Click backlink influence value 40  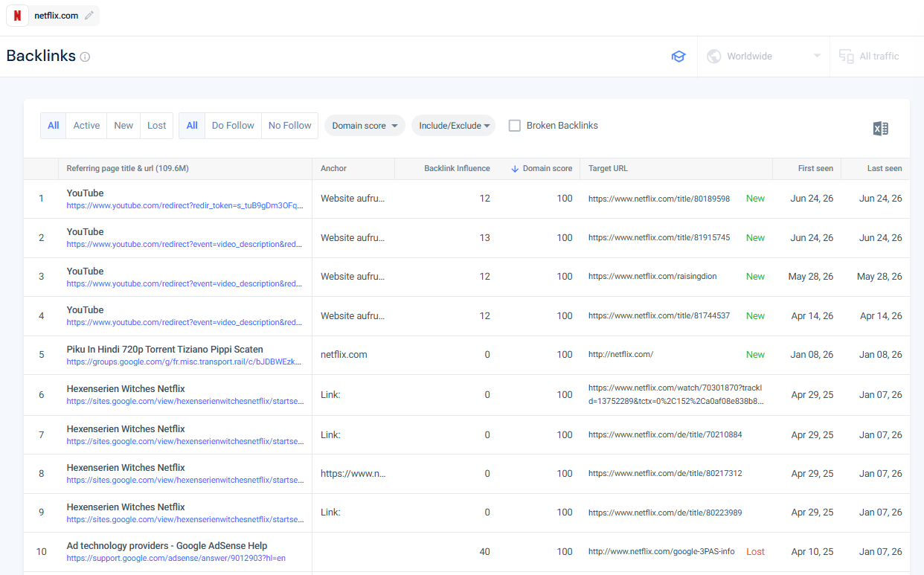[484, 552]
